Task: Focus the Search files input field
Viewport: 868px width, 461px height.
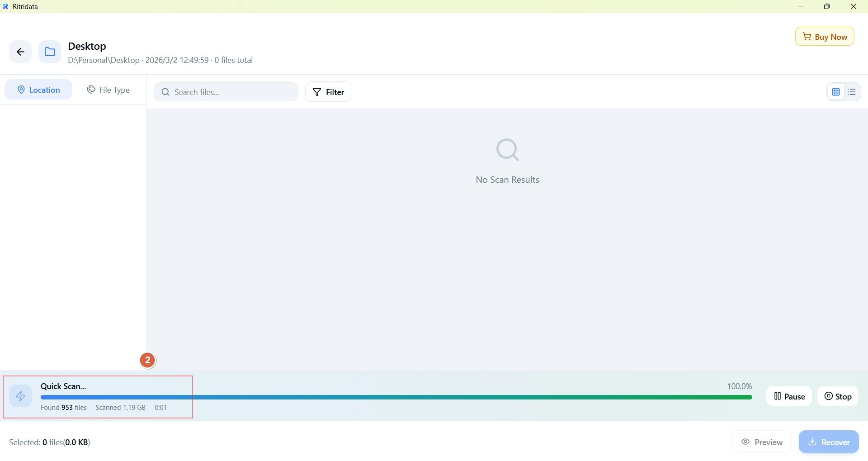Action: pyautogui.click(x=226, y=92)
